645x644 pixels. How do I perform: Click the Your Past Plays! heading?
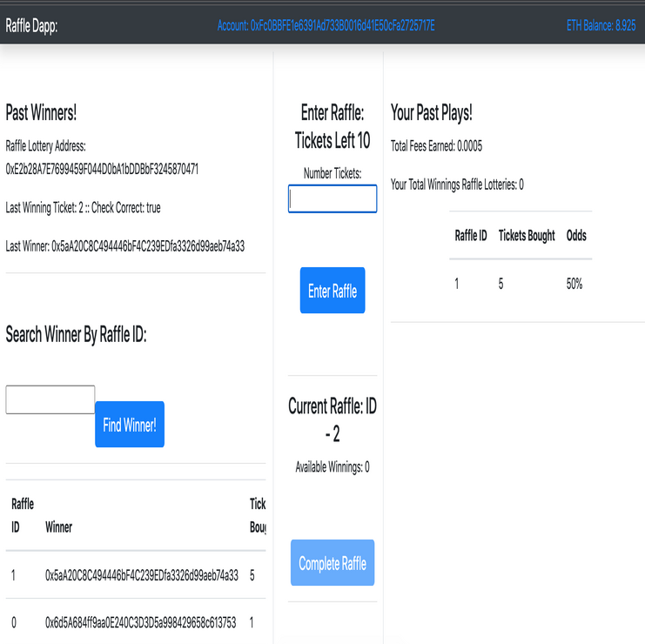(431, 112)
